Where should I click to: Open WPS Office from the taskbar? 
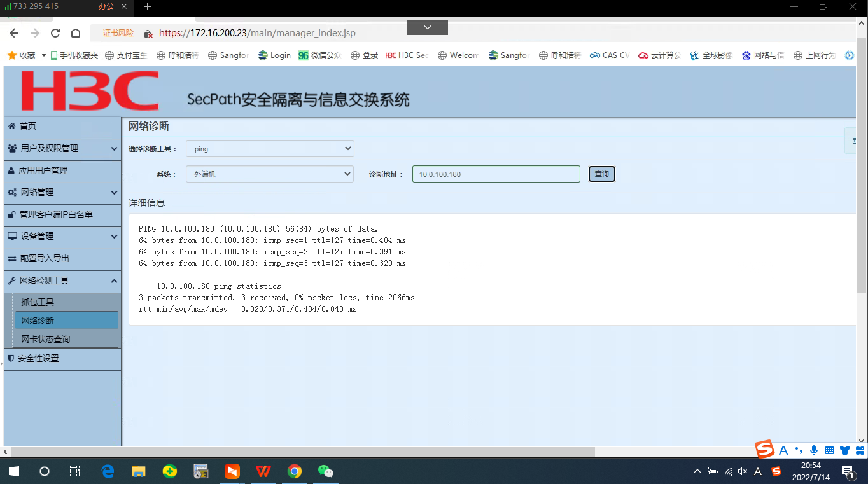click(263, 471)
